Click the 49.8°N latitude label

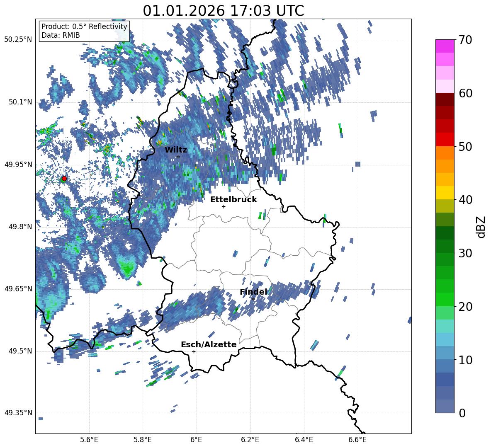20,227
